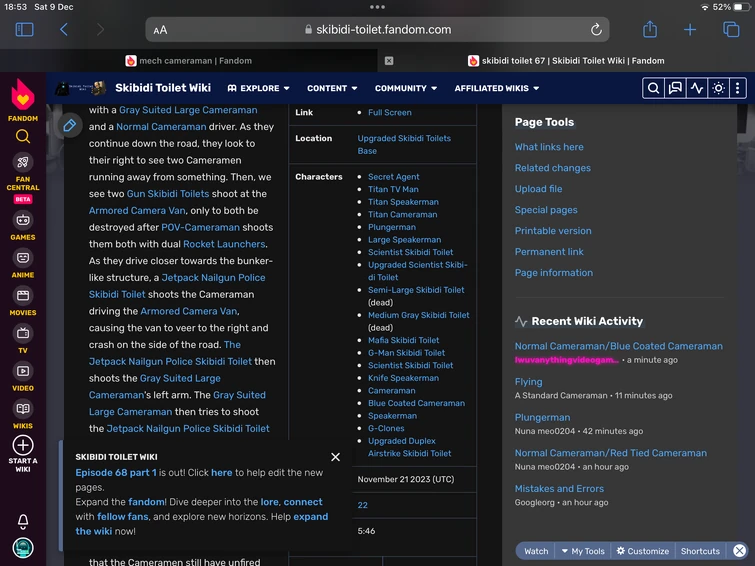The height and width of the screenshot is (566, 755).
Task: Click the Watch button in toolbar
Action: pyautogui.click(x=536, y=551)
